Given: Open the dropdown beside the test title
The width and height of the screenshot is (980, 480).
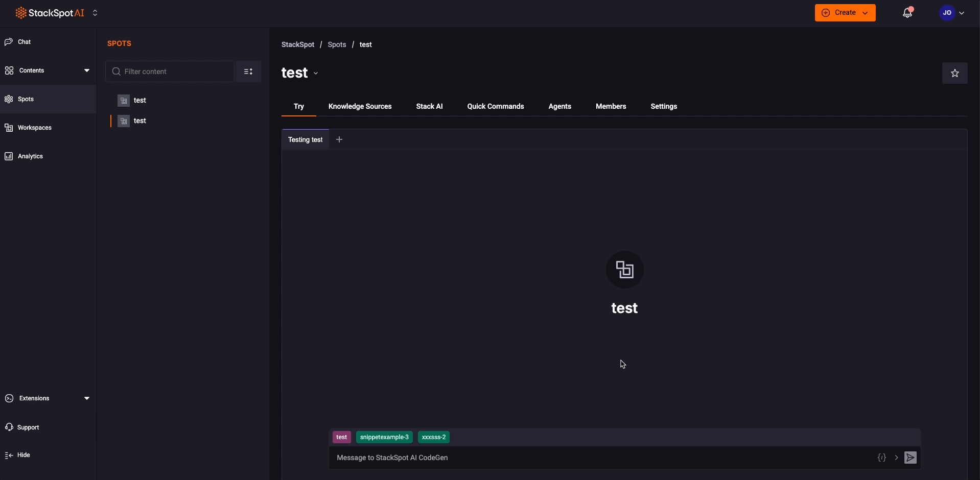Looking at the screenshot, I should pos(316,74).
